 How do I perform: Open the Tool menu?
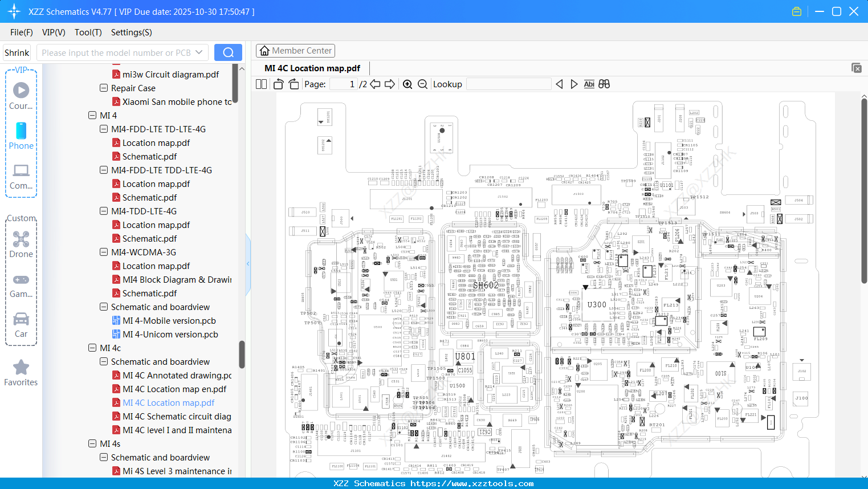(88, 32)
